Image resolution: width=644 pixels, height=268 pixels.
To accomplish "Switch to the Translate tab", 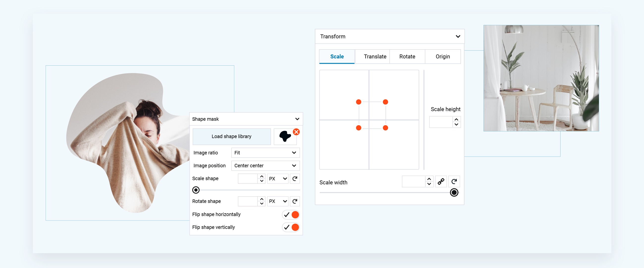I will [x=375, y=57].
